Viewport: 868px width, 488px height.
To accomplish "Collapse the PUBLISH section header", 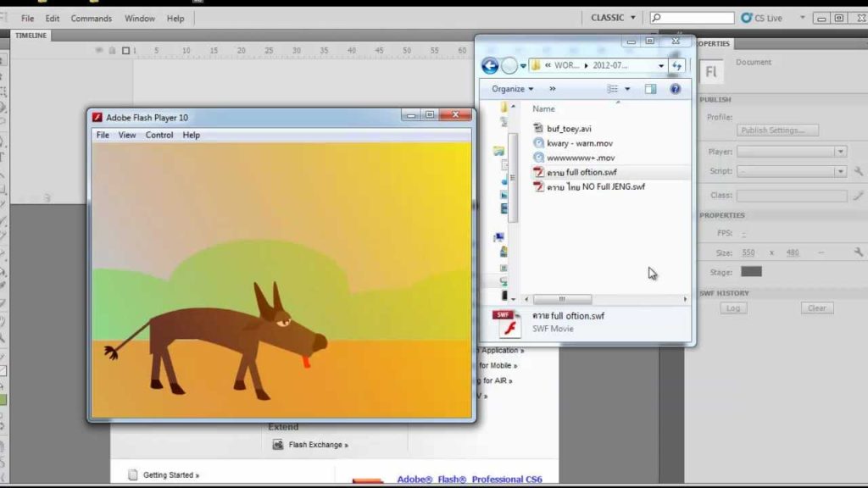I will (x=715, y=100).
